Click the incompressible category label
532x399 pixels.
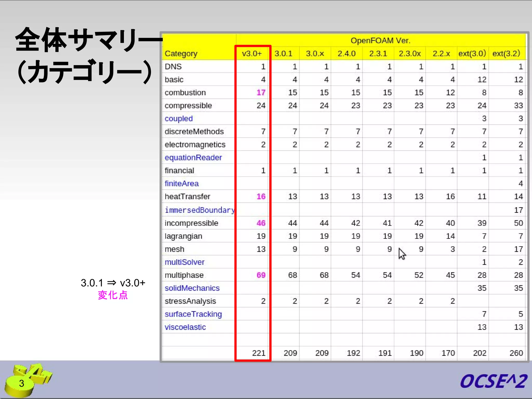[191, 223]
